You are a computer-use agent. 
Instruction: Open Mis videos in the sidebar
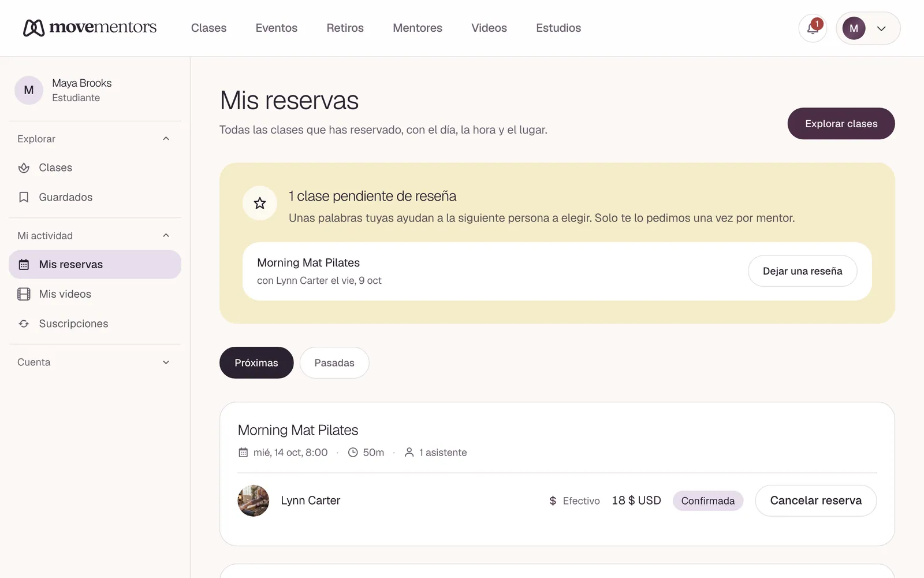click(x=95, y=294)
